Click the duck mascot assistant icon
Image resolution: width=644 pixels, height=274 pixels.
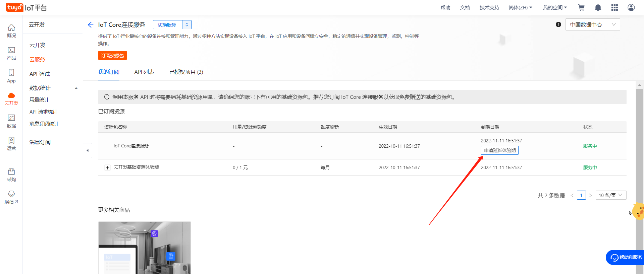638,212
